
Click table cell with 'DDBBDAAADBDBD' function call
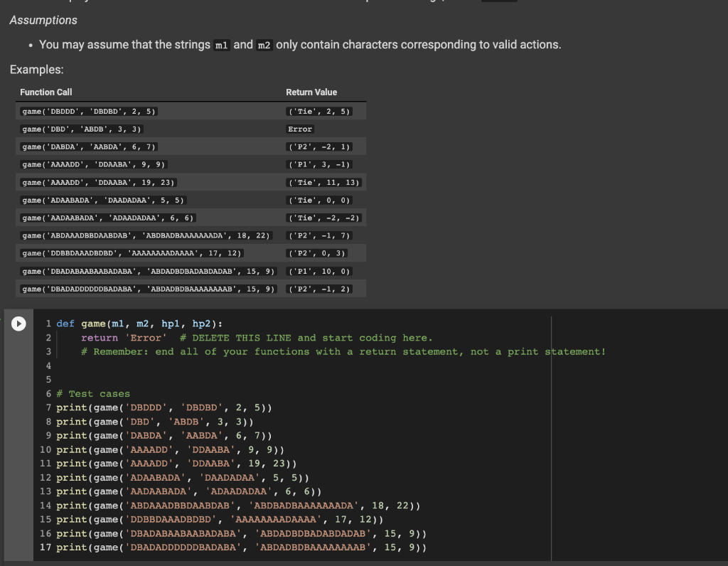(132, 253)
